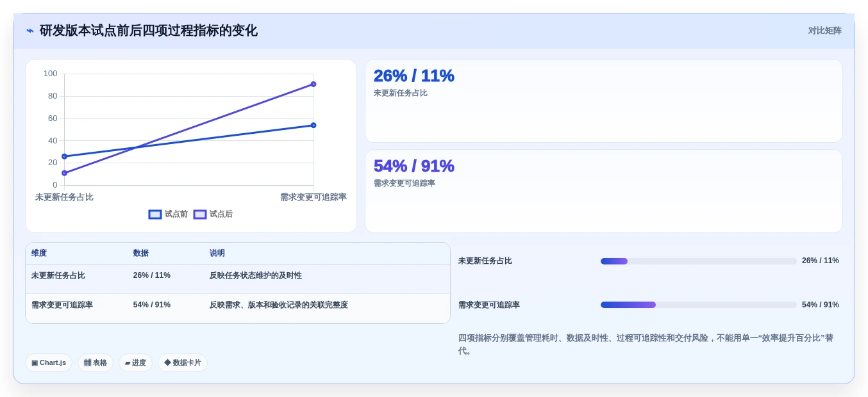
Task: Click the 未更新任务占比 table row cell
Action: coord(58,275)
